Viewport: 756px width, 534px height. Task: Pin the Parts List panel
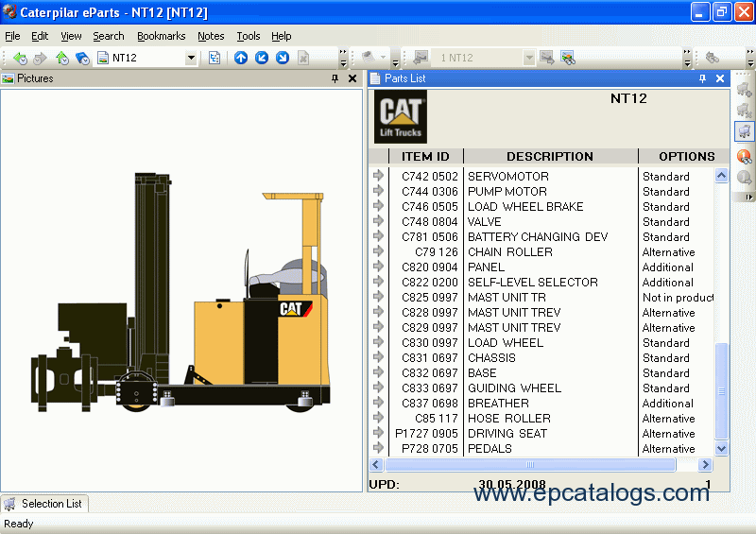[x=702, y=78]
